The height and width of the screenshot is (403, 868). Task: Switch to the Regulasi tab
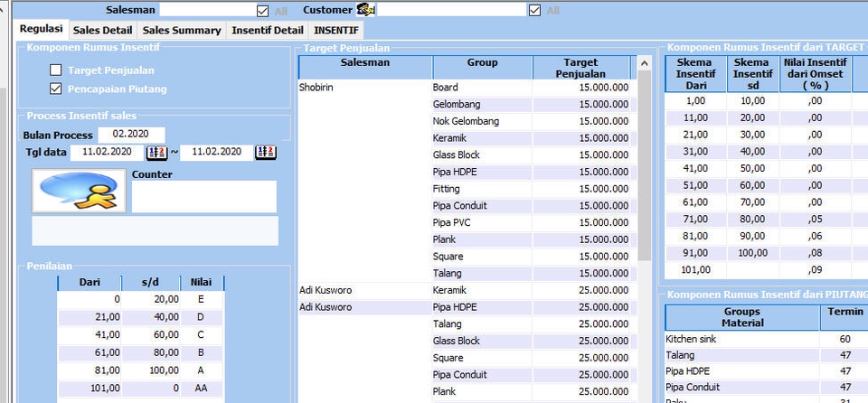(41, 29)
